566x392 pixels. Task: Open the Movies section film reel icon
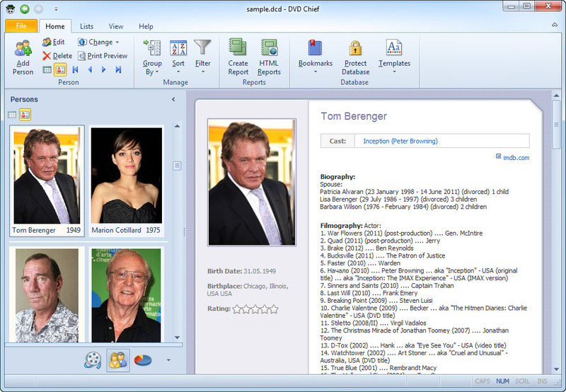(x=93, y=360)
